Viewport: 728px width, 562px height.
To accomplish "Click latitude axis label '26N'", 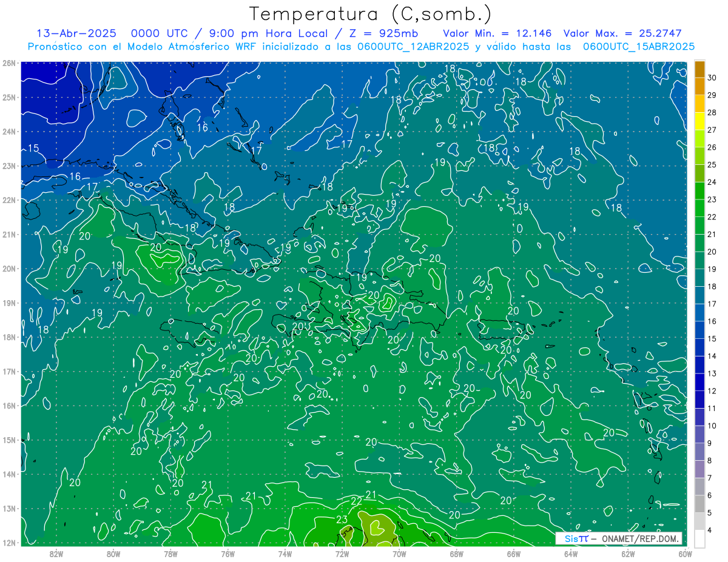I will [x=9, y=63].
